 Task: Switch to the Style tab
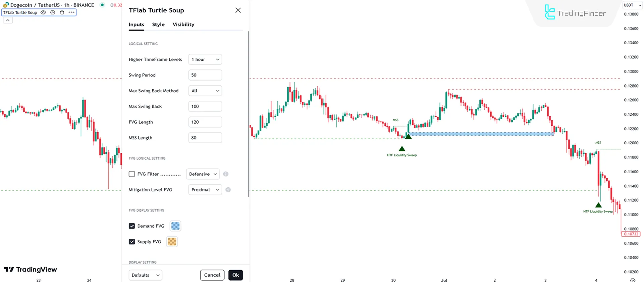coord(158,25)
